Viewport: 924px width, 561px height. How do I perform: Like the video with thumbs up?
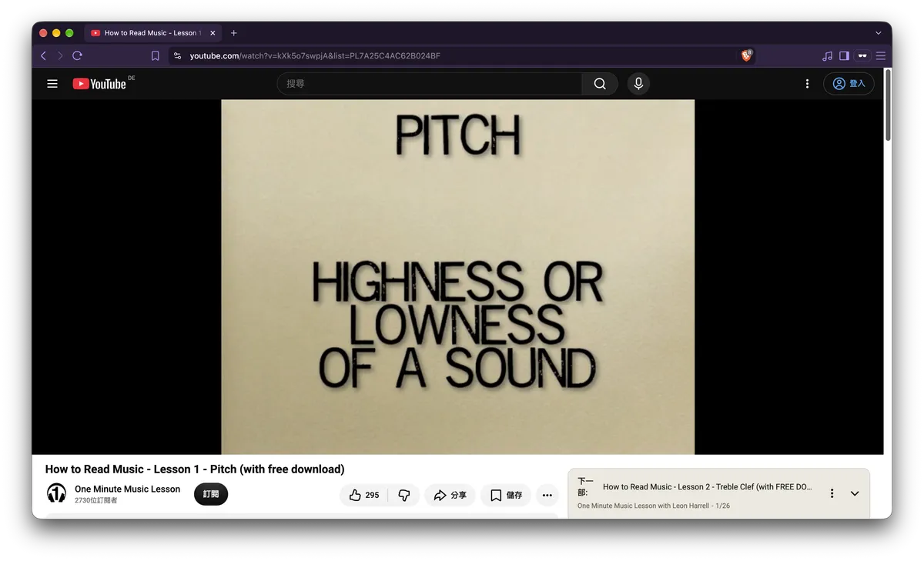coord(364,496)
